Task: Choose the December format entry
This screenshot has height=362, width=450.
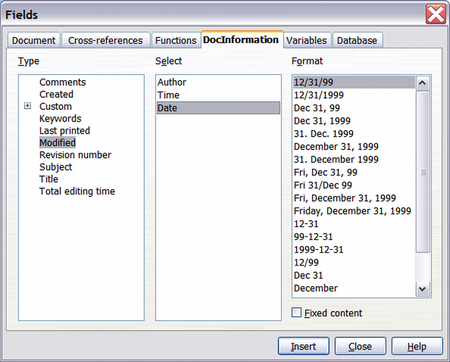Action: pyautogui.click(x=354, y=288)
